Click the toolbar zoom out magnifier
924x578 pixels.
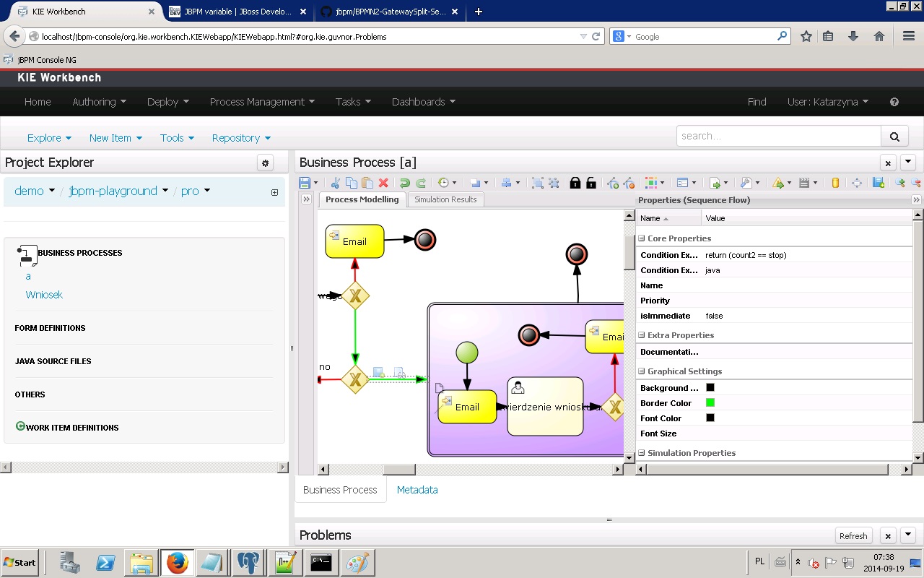coord(916,183)
